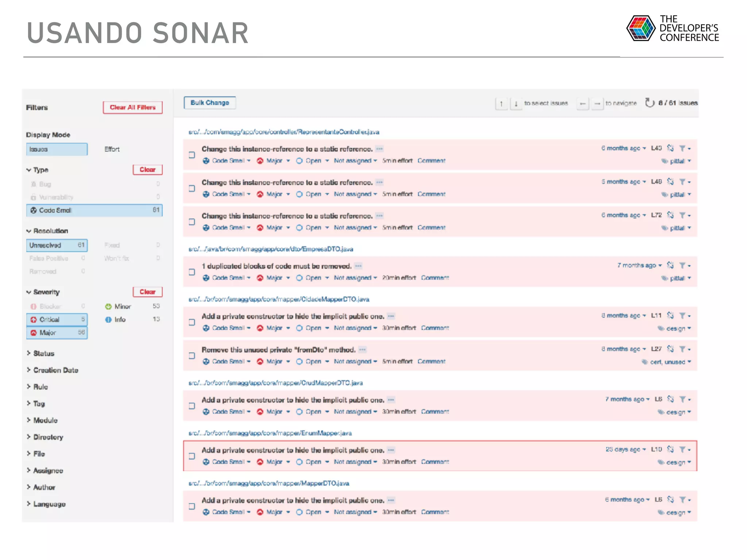747x560 pixels.
Task: Open Major severity dropdown on duplicated blocks issue
Action: pos(273,278)
